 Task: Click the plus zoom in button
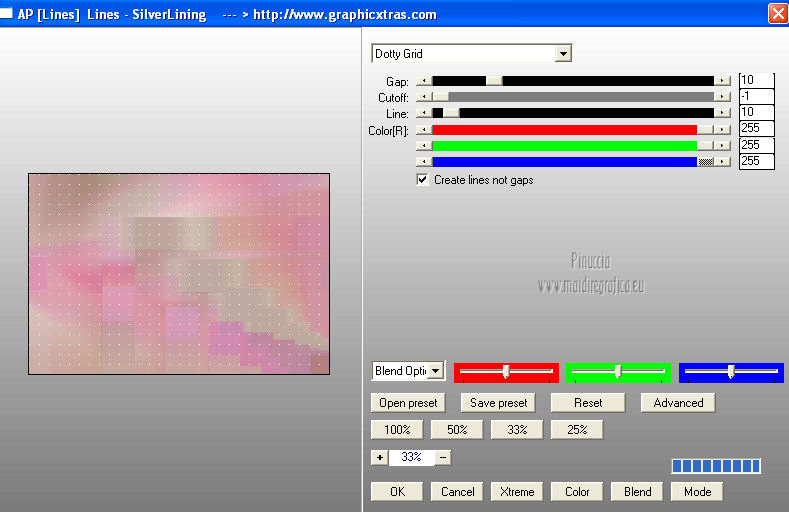379,458
